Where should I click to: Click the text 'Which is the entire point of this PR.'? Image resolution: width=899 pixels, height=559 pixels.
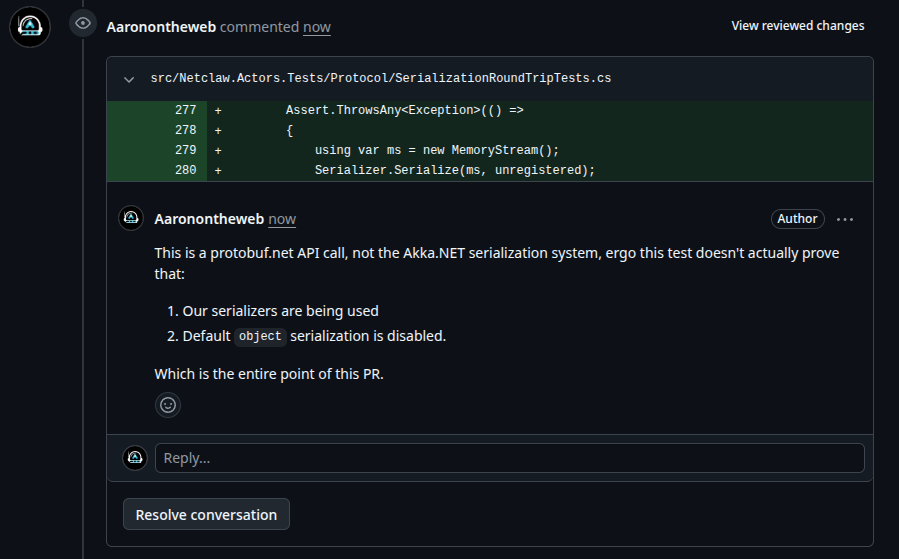tap(269, 374)
